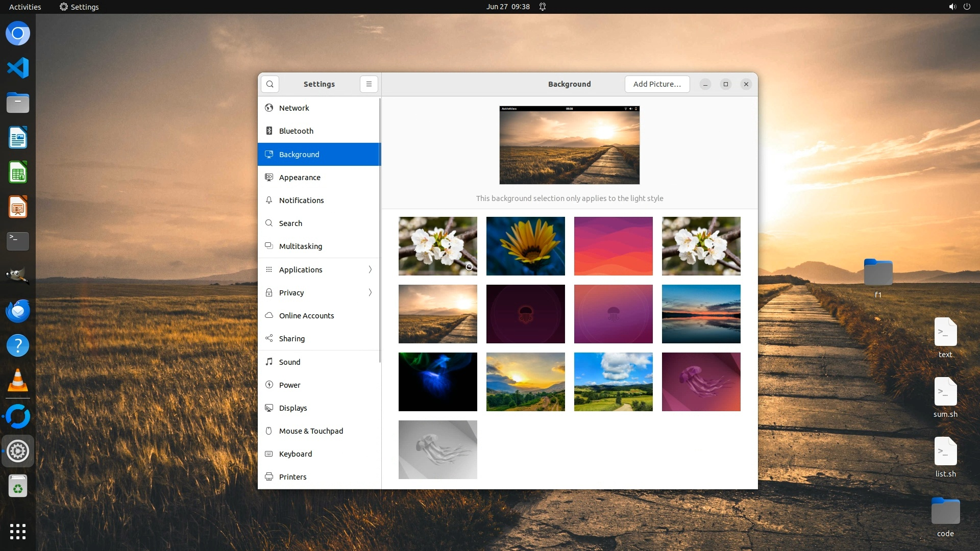The image size is (980, 551).
Task: Click the Displays icon in sidebar
Action: pos(269,408)
